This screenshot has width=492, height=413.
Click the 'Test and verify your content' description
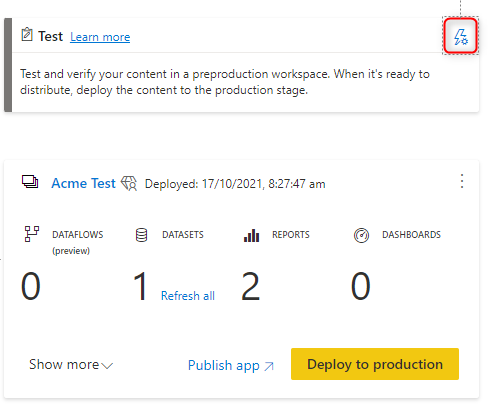coord(225,82)
